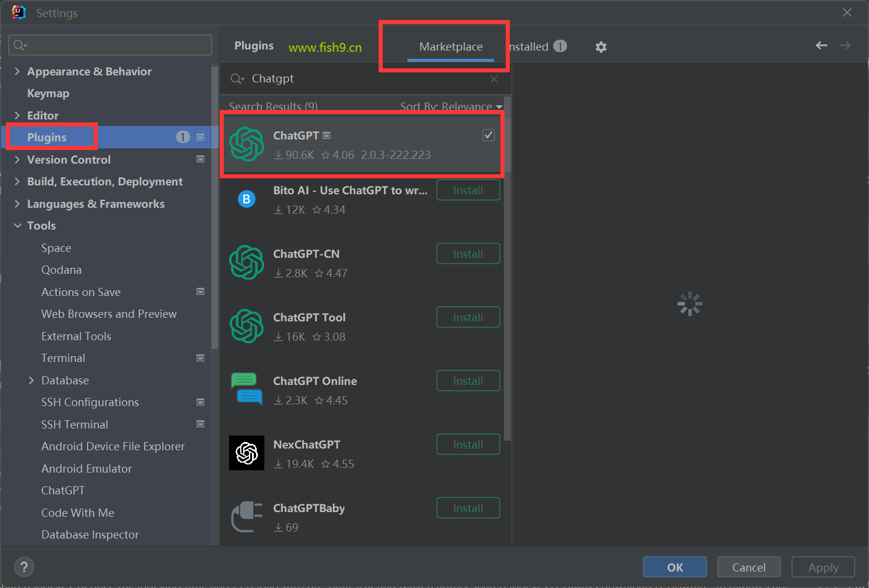Click the project-level icon beside SSH Terminal
Image resolution: width=869 pixels, height=588 pixels.
[x=200, y=424]
